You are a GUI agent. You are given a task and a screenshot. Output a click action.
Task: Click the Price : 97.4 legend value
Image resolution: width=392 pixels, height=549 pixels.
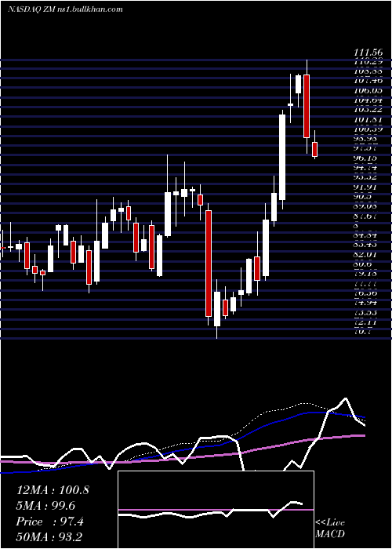pyautogui.click(x=49, y=522)
